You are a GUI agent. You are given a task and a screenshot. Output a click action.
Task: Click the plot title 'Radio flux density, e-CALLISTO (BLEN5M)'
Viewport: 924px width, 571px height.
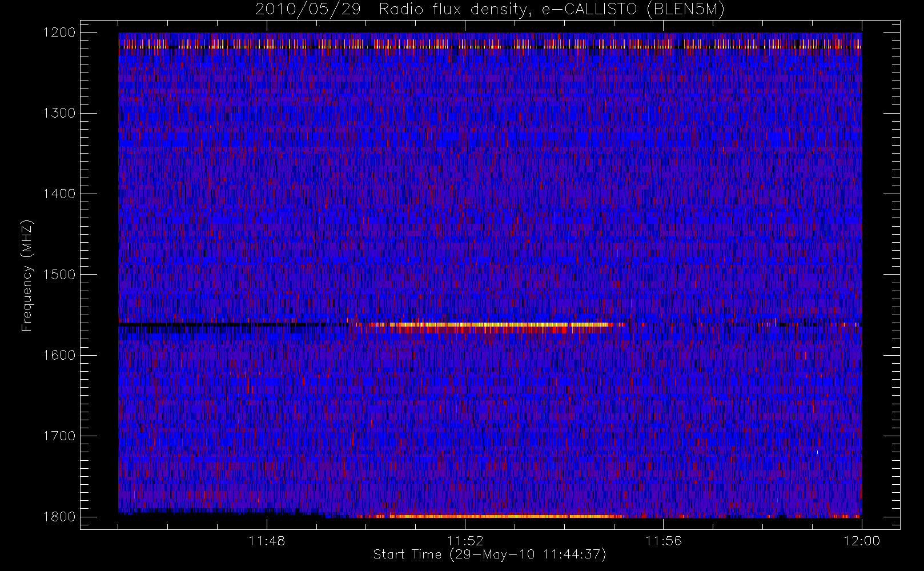click(552, 10)
